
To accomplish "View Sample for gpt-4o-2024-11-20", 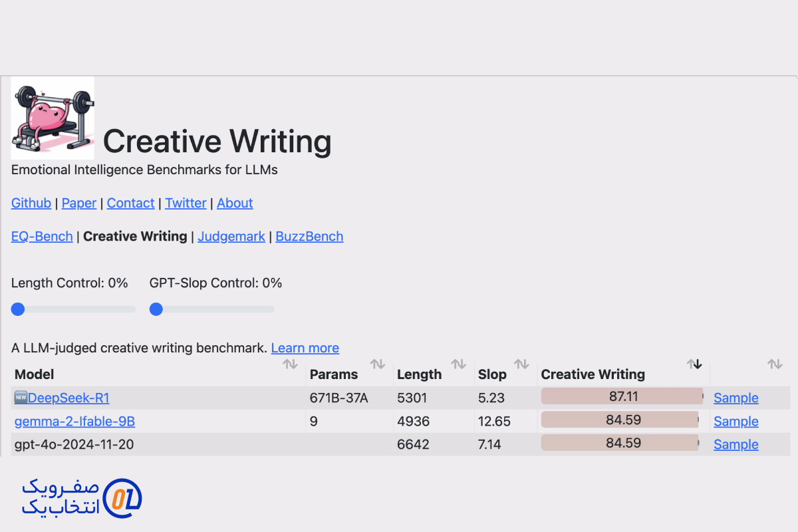I will [x=736, y=444].
